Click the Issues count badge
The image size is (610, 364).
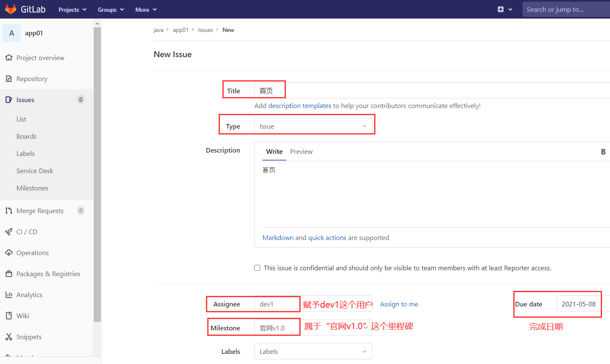click(81, 100)
